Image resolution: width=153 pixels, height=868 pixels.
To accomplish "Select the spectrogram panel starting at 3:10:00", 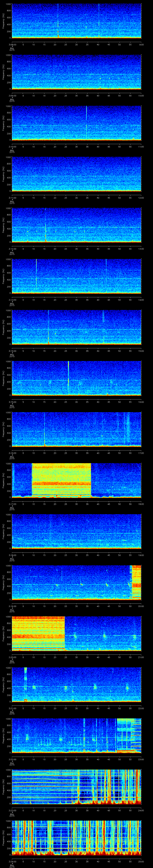I will point(77,123).
